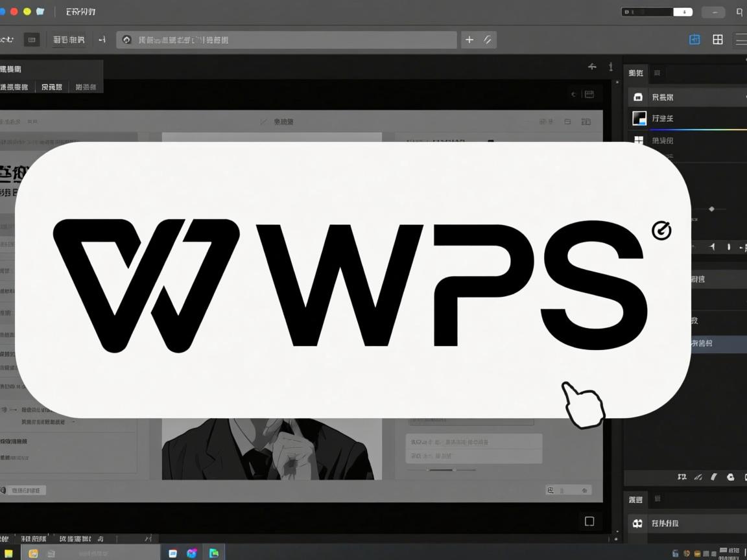Click the colorful browser icon in the taskbar
The width and height of the screenshot is (747, 560).
click(x=192, y=553)
